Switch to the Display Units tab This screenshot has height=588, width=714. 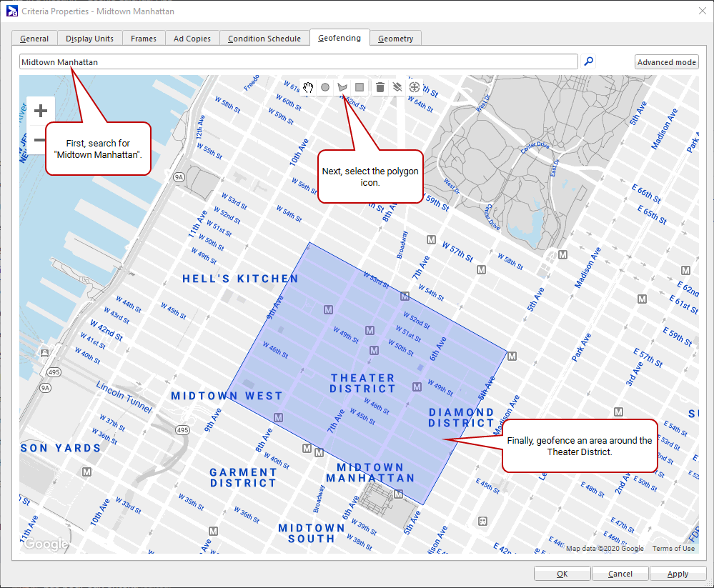point(90,39)
